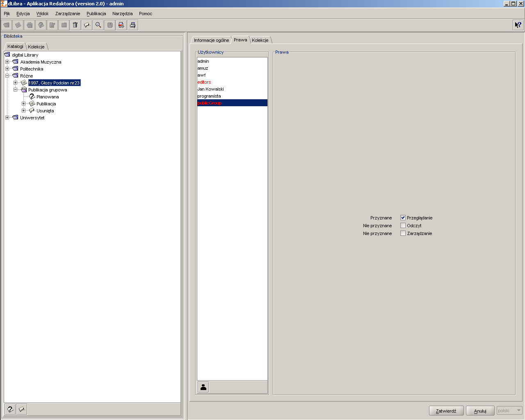Click the magnifying glass search toolbar icon
This screenshot has width=525, height=420.
(x=98, y=25)
